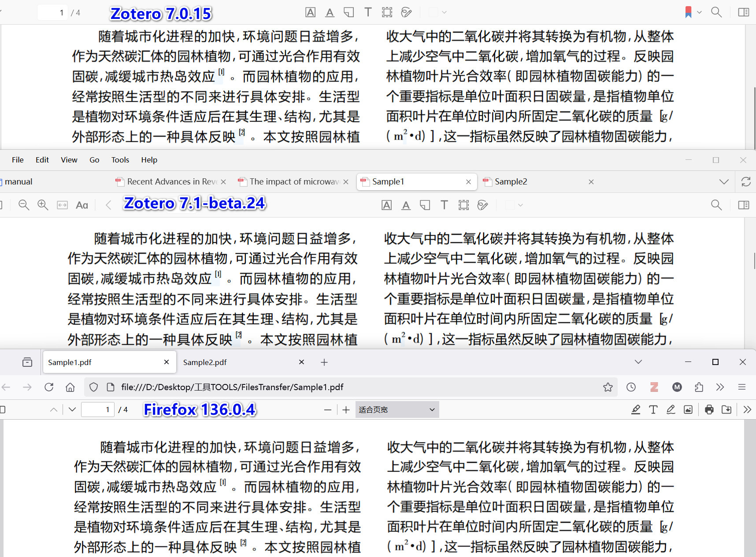This screenshot has width=756, height=557.
Task: Open the Edit menu
Action: (42, 160)
